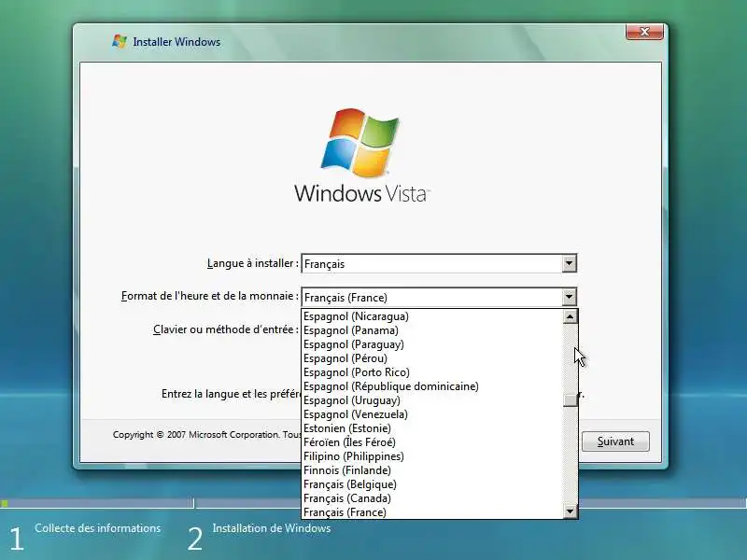
Task: Choose Estonien (Estonie) option
Action: tap(432, 428)
